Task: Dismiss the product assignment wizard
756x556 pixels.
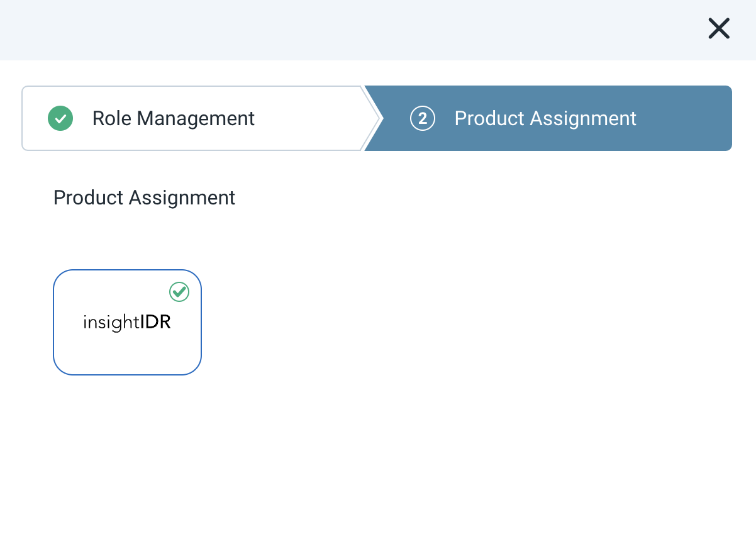Action: 719,28
